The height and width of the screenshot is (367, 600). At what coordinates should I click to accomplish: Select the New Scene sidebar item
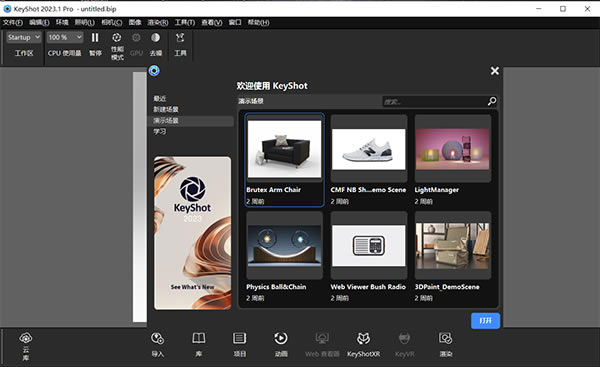[166, 109]
